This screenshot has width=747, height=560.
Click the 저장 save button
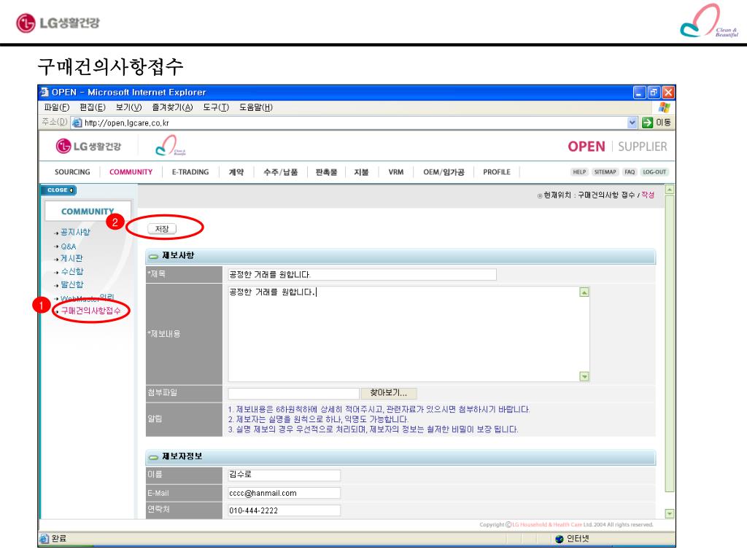pyautogui.click(x=162, y=228)
